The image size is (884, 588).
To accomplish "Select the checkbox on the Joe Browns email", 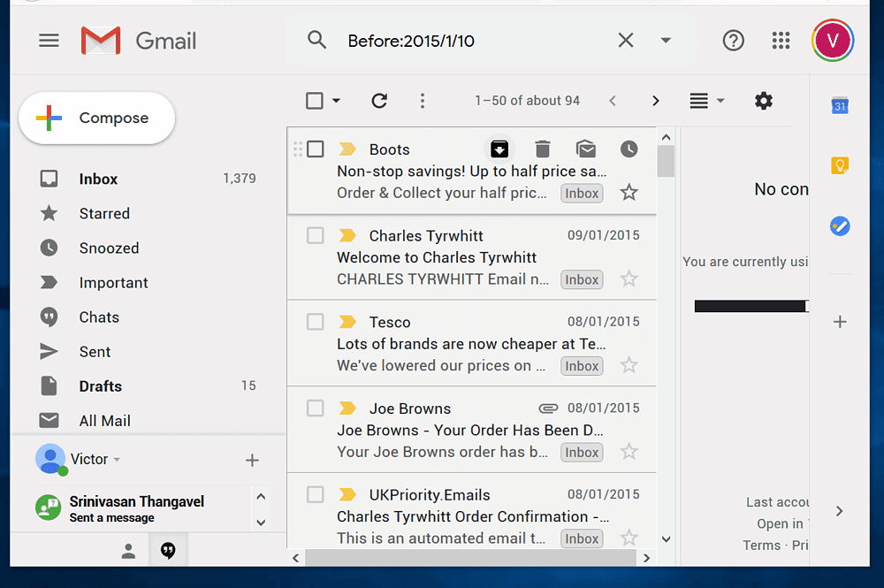I will pos(315,408).
